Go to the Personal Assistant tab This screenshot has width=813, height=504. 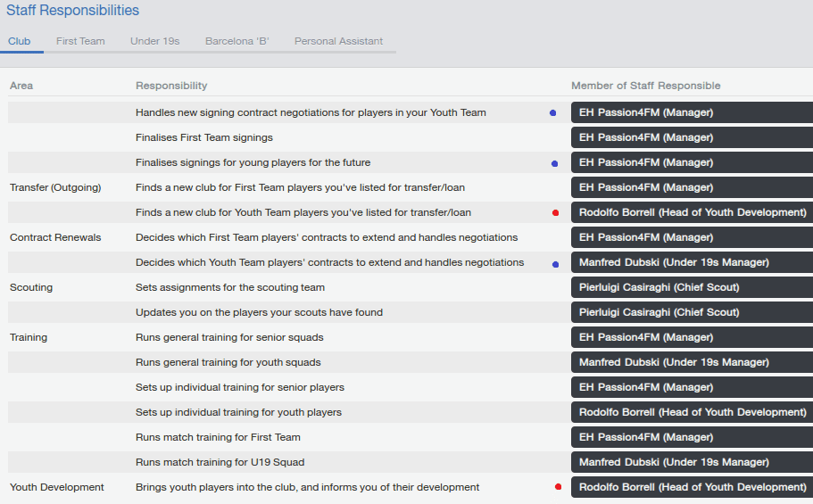coord(338,41)
